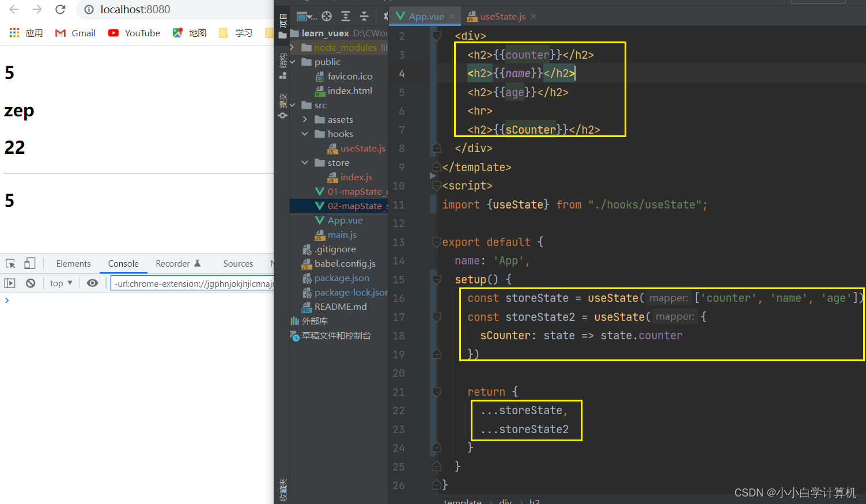Open main.js in the project tree

[x=335, y=234]
